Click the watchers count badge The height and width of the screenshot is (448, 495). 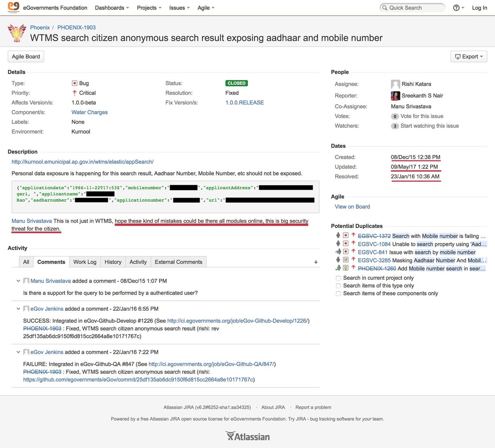tap(395, 126)
